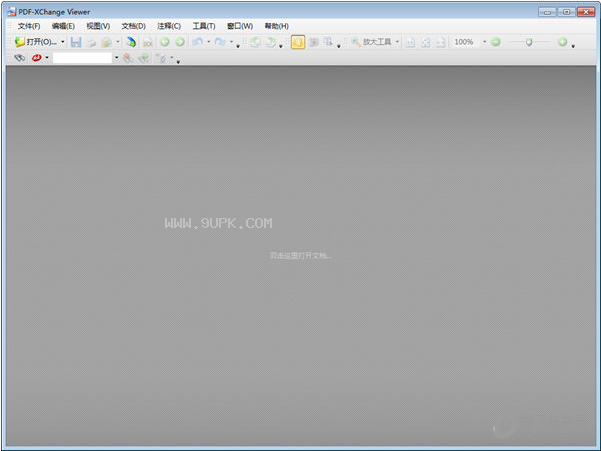The image size is (601, 451).
Task: Open the 窗口(W) menu
Action: [240, 26]
